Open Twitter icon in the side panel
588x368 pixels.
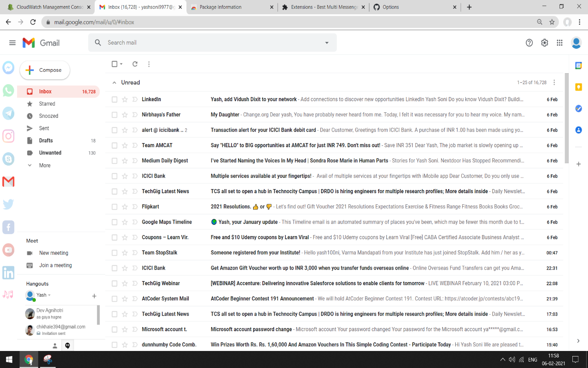click(x=8, y=204)
